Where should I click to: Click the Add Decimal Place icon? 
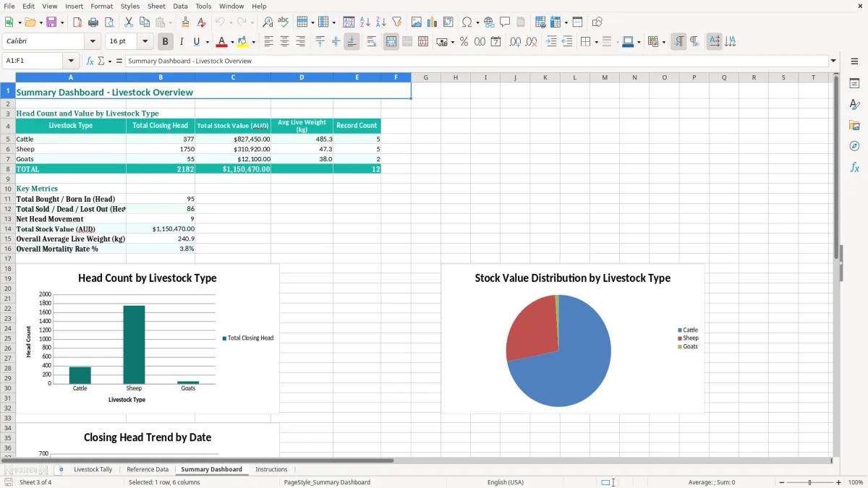[515, 42]
